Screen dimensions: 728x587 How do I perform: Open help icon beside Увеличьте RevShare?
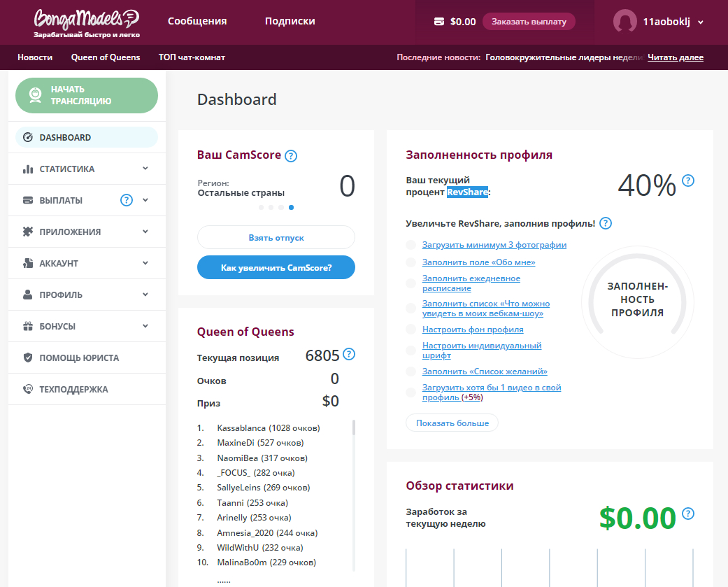(x=606, y=223)
